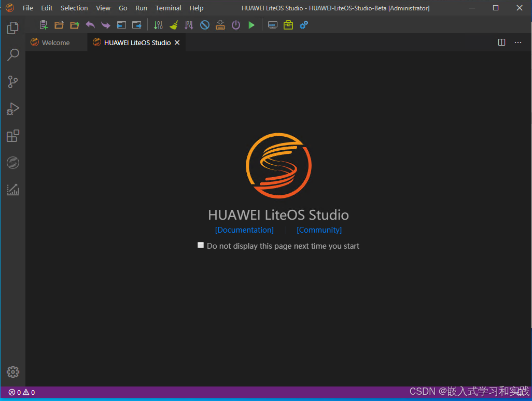Click the Compile binary icon
The image size is (532, 401).
[x=158, y=25]
